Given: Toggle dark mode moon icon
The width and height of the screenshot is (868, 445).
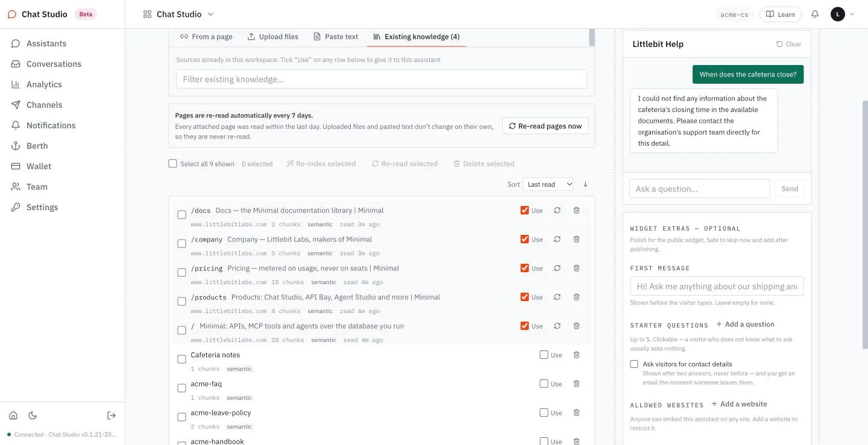Looking at the screenshot, I should tap(33, 415).
